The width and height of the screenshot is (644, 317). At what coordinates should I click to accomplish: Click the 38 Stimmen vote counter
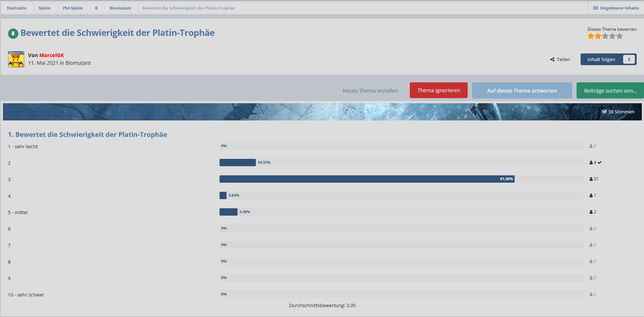coord(618,112)
